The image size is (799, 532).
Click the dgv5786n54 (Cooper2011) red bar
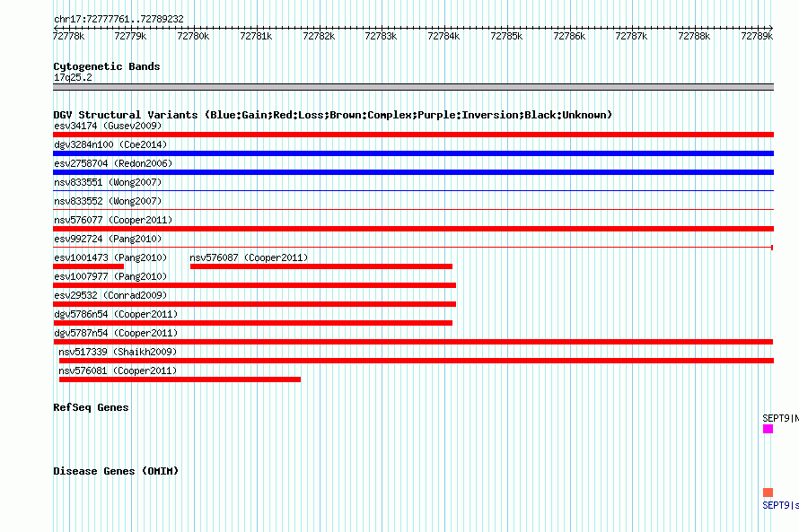(x=253, y=323)
